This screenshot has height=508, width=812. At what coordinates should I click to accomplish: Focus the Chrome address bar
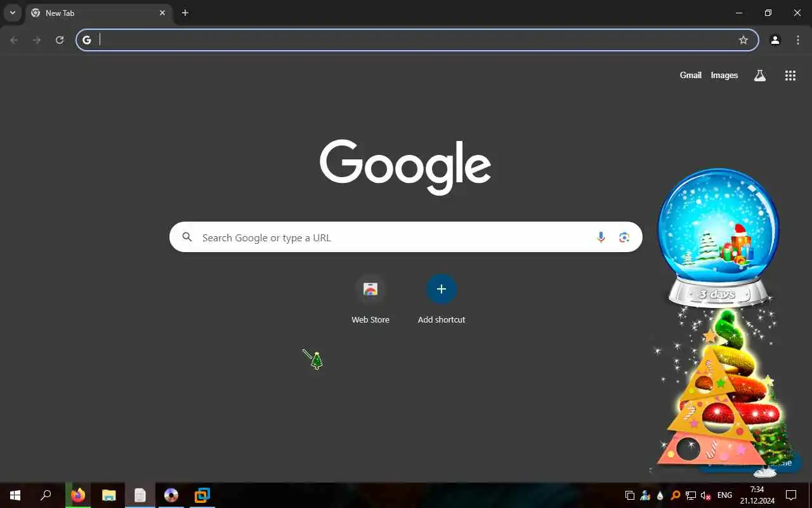coord(417,40)
